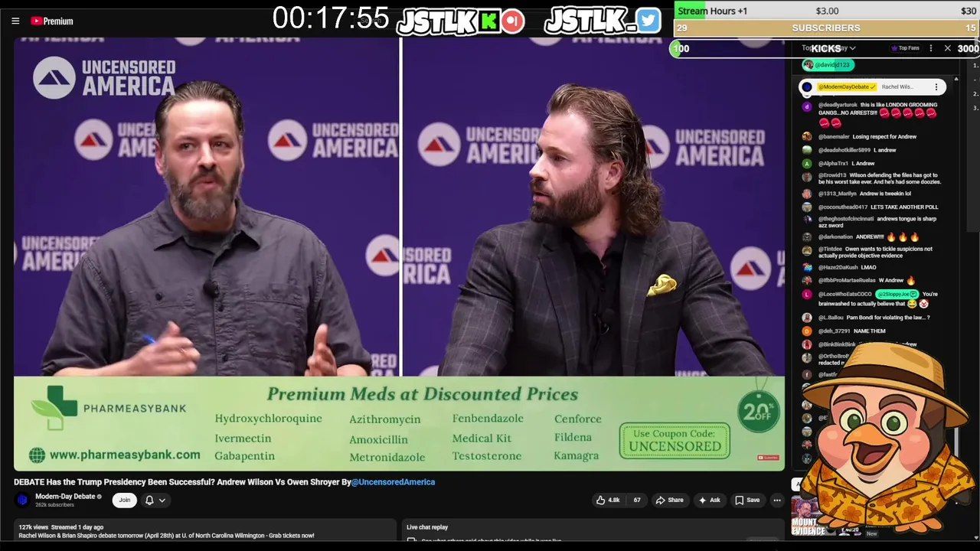
Task: Like the video with 4.8k likes
Action: (608, 500)
